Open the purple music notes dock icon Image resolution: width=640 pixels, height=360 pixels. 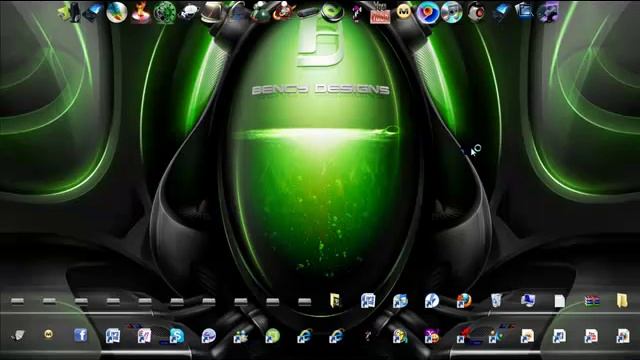[x=548, y=12]
